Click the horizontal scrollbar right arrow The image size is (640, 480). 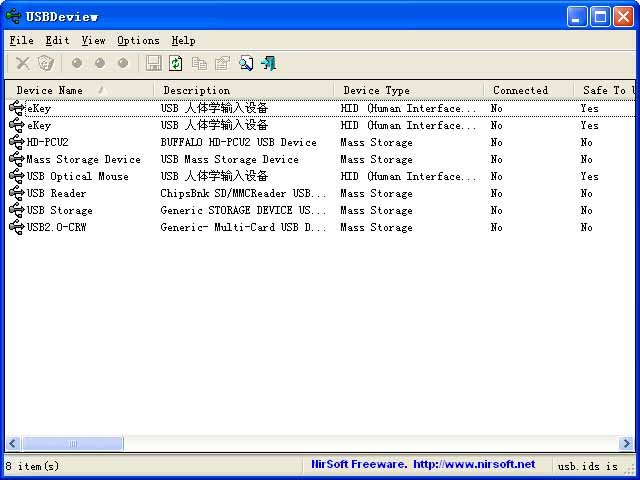627,443
